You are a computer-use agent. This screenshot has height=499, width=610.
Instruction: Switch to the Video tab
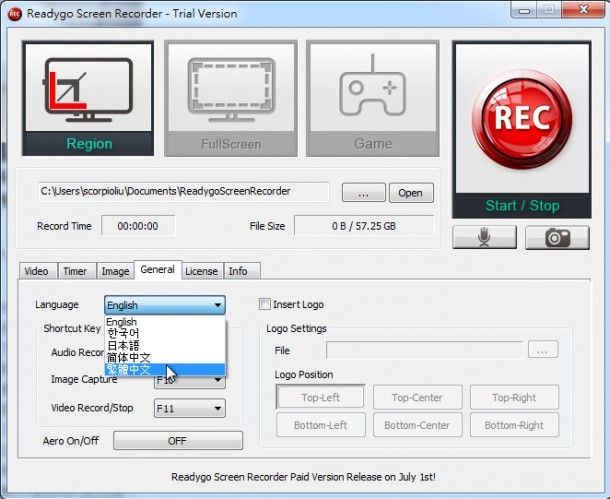[36, 271]
